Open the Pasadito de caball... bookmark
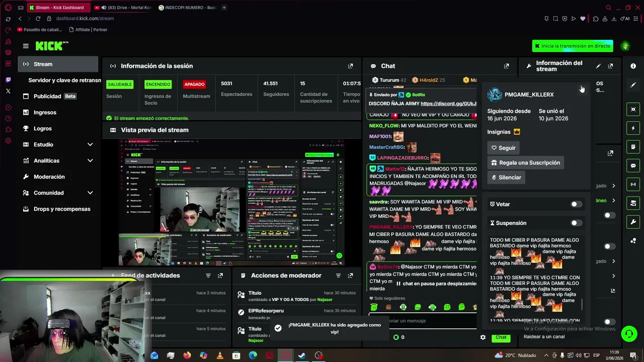The width and height of the screenshot is (644, 362). coord(39,30)
